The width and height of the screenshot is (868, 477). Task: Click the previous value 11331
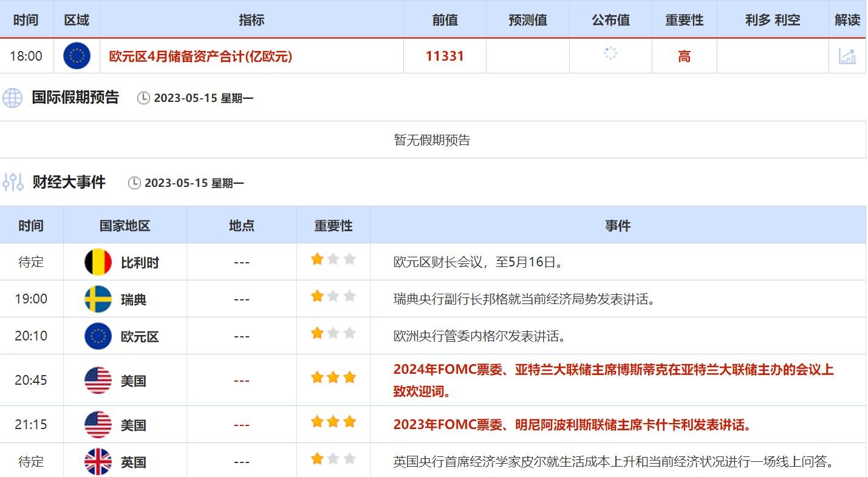click(445, 56)
